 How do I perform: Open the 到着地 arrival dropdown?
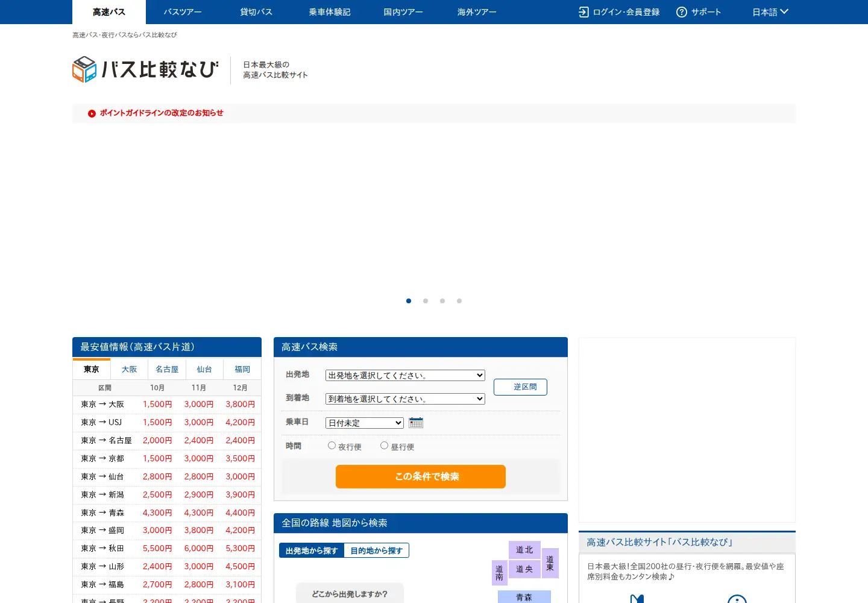(x=405, y=399)
